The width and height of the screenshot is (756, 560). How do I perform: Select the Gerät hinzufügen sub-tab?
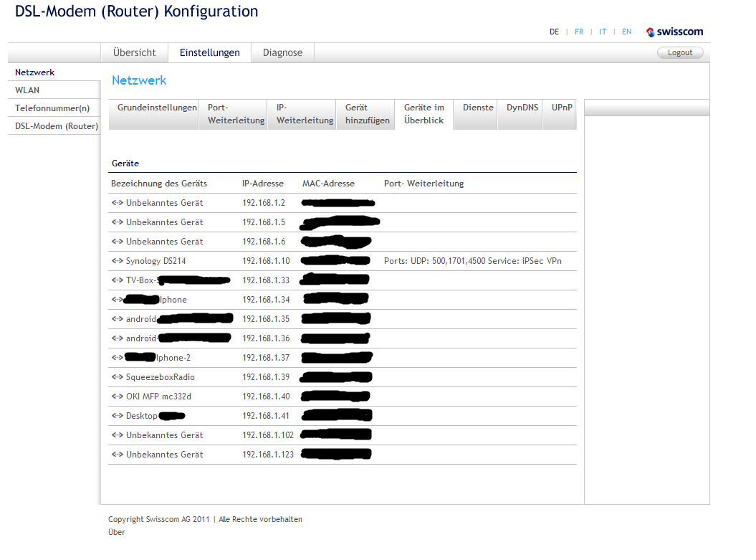pos(367,114)
